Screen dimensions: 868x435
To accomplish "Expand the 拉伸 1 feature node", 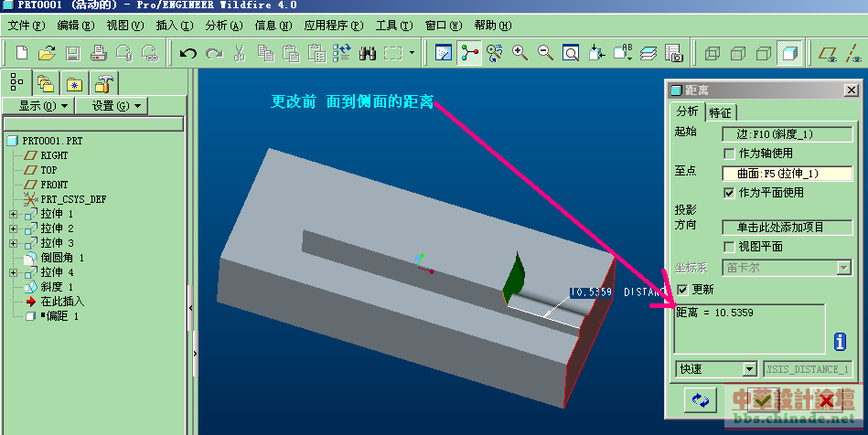I will 14,214.
